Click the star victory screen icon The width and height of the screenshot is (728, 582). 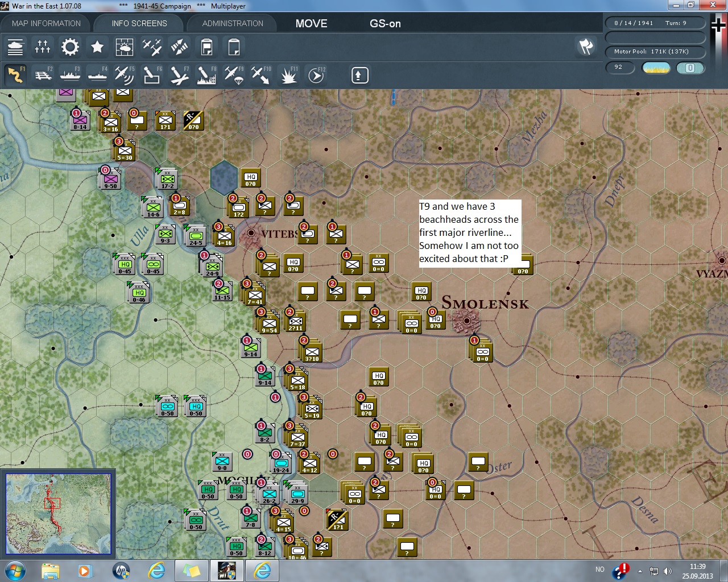[97, 47]
